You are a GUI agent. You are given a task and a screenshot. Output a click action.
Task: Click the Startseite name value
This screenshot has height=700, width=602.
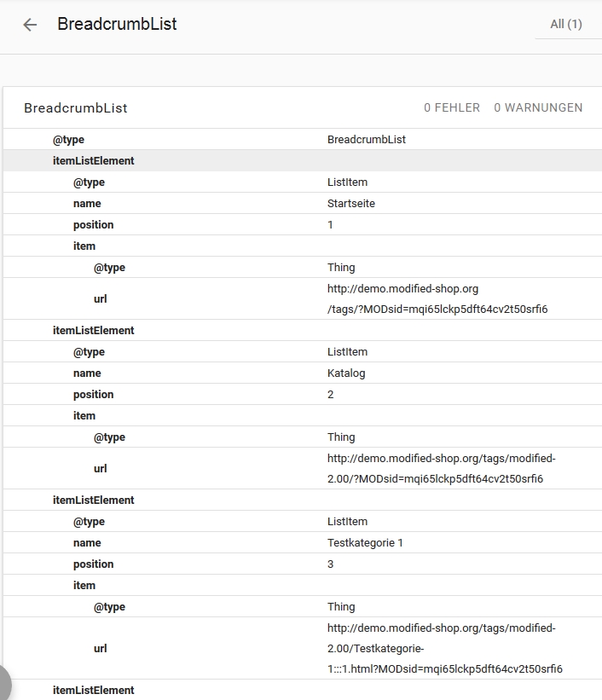[350, 203]
